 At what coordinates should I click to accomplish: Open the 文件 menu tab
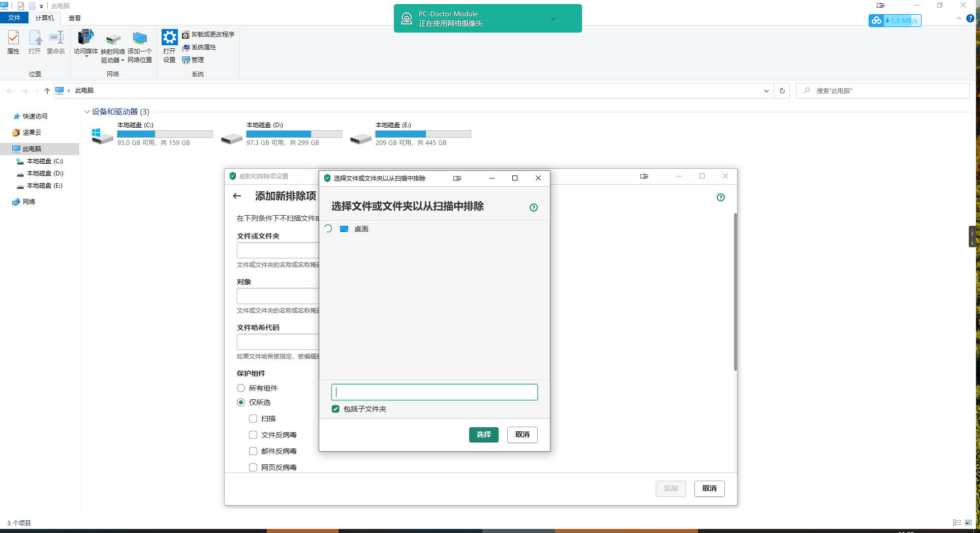[x=14, y=18]
